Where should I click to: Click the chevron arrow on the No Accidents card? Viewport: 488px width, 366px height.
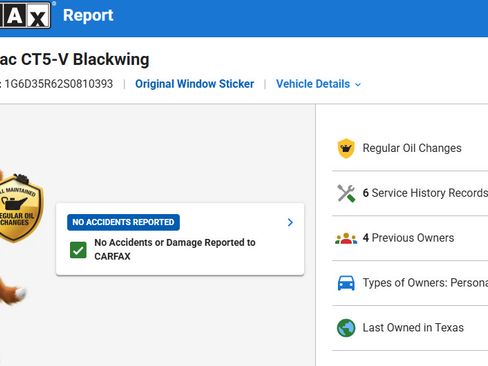pyautogui.click(x=290, y=222)
